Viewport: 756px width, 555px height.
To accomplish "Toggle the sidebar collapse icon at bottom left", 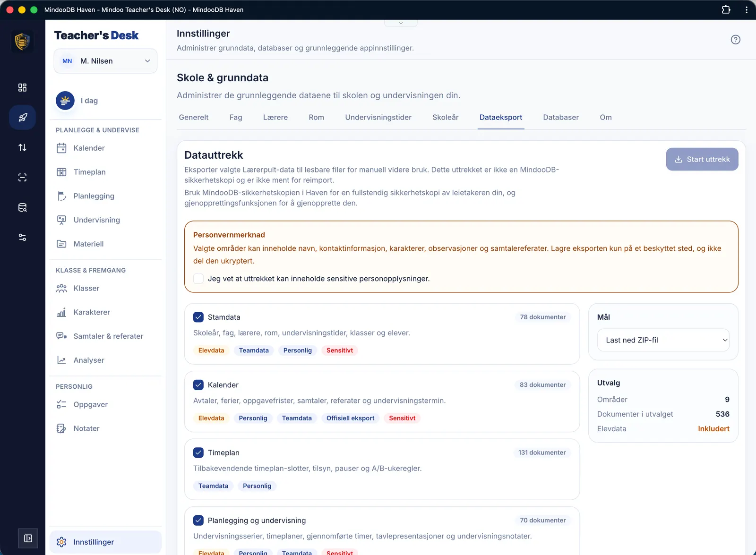I will tap(28, 538).
